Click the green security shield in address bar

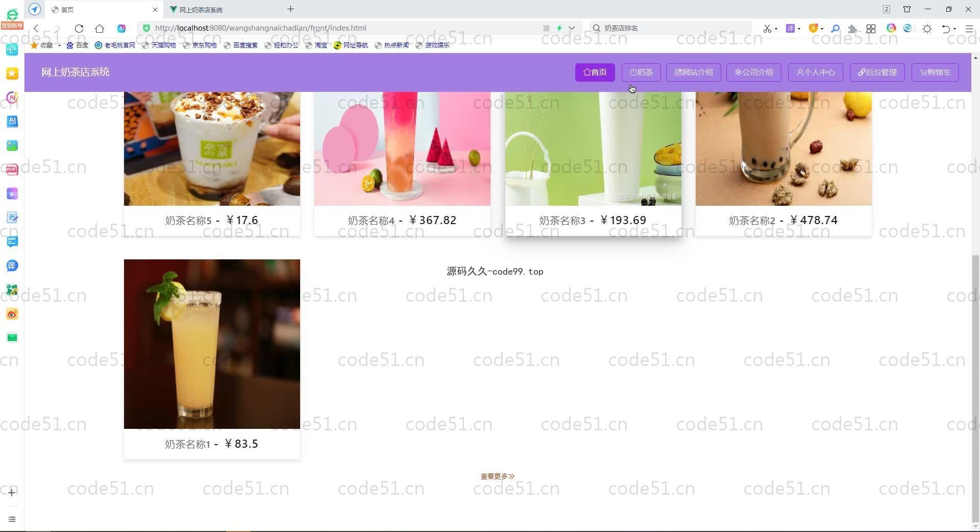[x=146, y=28]
